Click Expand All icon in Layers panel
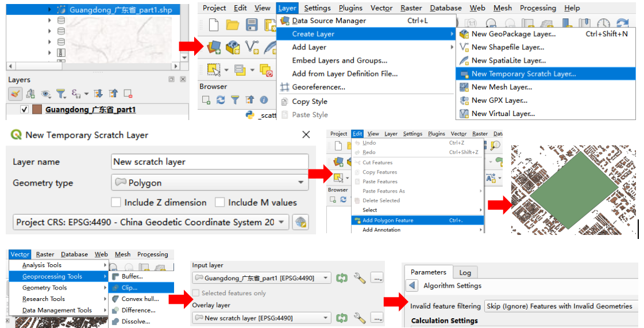This screenshot has height=328, width=644. (x=98, y=94)
